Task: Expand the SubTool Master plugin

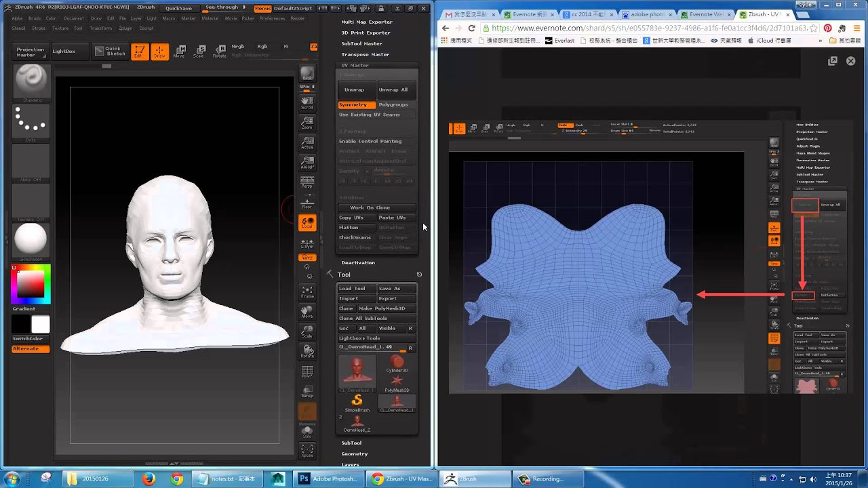Action: click(x=362, y=43)
